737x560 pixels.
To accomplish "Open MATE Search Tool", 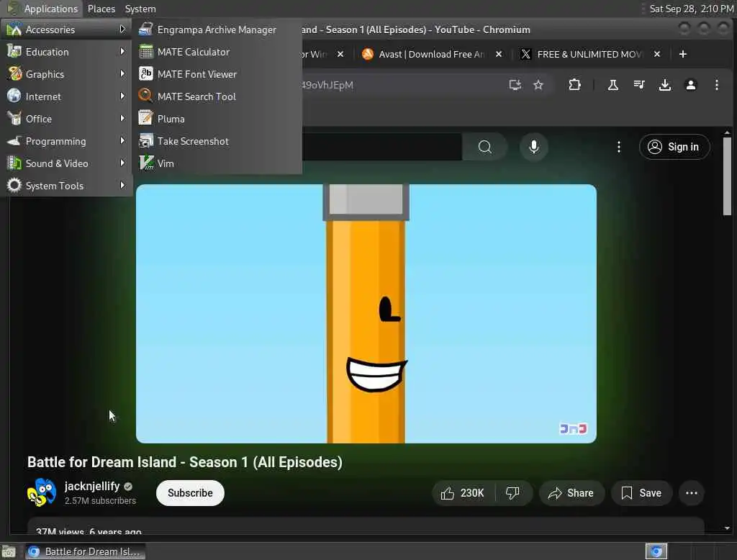I will [217, 96].
